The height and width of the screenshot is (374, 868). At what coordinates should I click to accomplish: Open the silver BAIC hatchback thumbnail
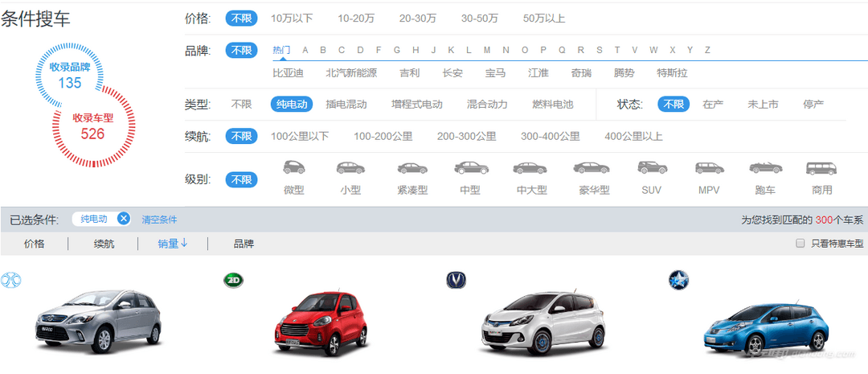pos(98,322)
